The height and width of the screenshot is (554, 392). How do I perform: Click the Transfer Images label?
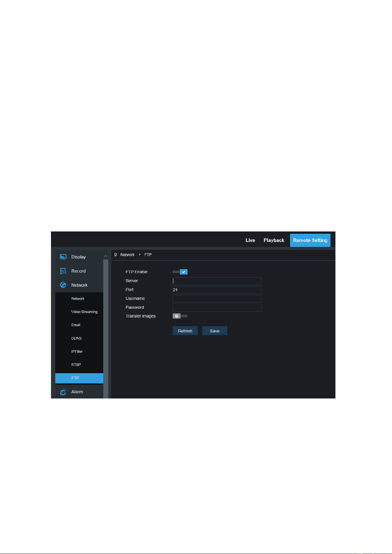[140, 316]
